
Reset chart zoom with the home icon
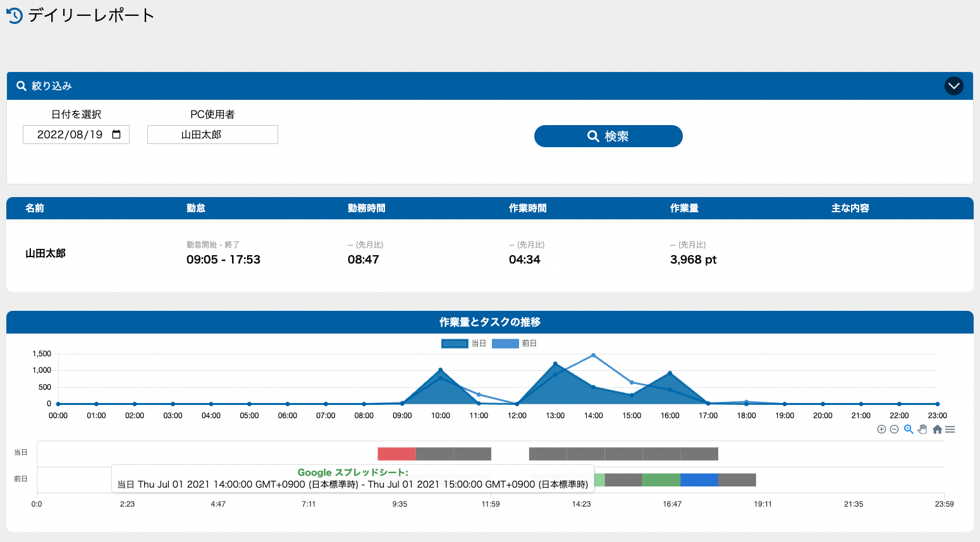pos(937,430)
